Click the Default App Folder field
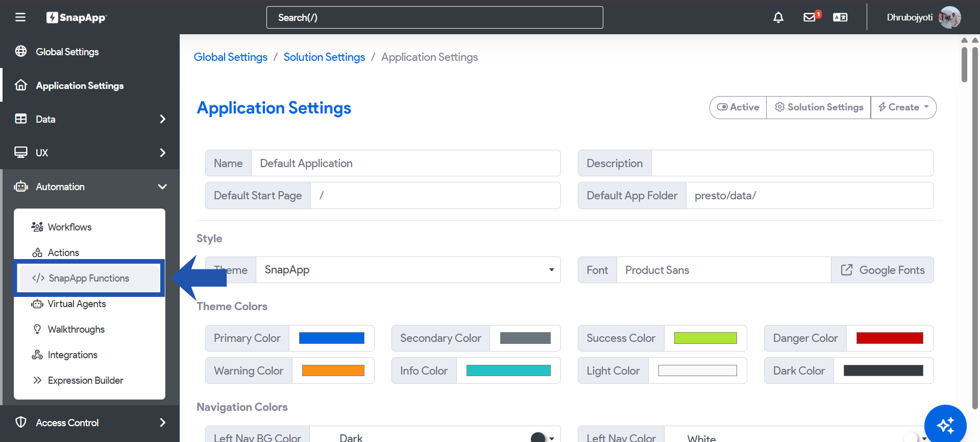This screenshot has width=980, height=442. tap(810, 195)
